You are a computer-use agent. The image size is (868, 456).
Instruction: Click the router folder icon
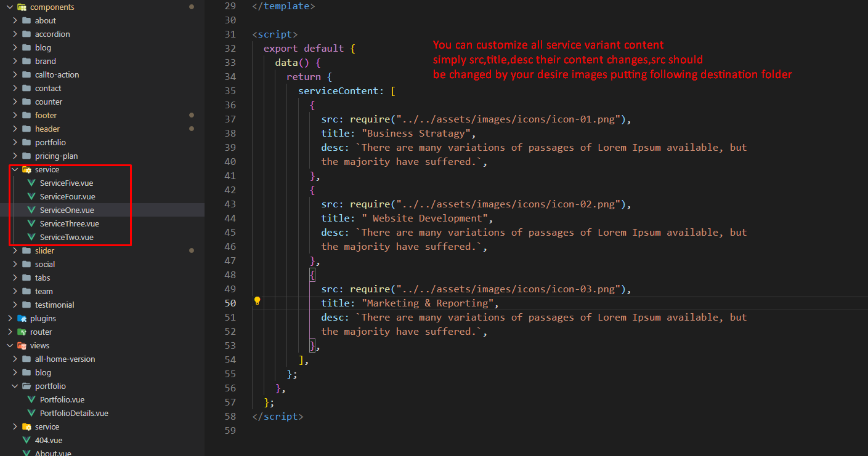(22, 332)
